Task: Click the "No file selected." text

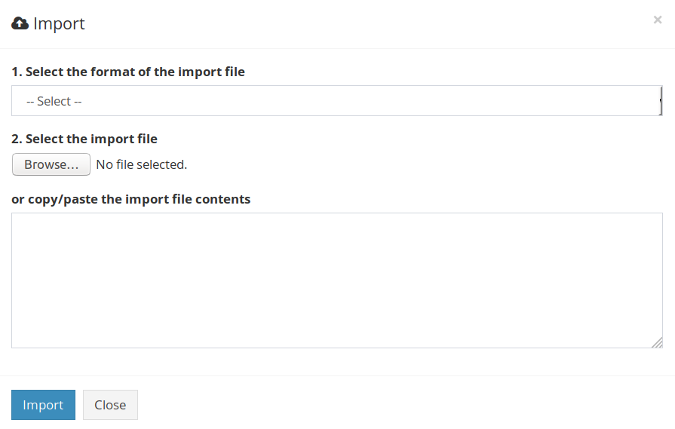Action: [x=141, y=164]
